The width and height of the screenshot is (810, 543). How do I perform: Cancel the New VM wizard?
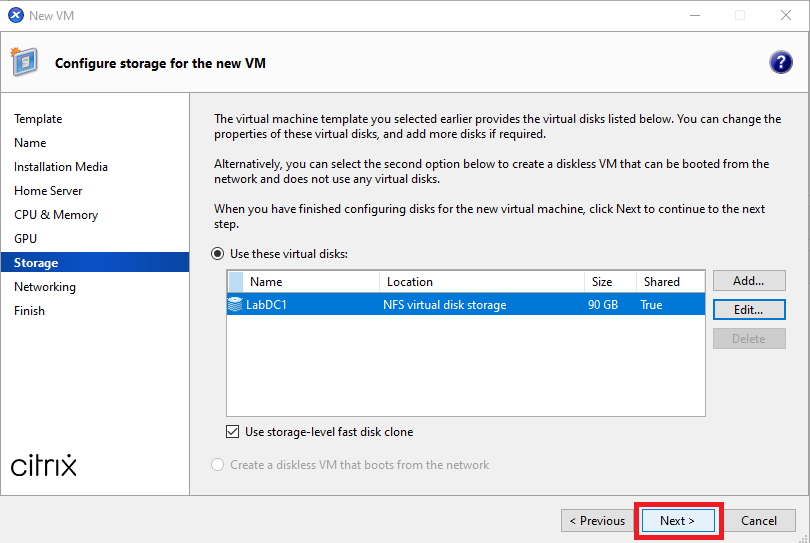pos(759,520)
